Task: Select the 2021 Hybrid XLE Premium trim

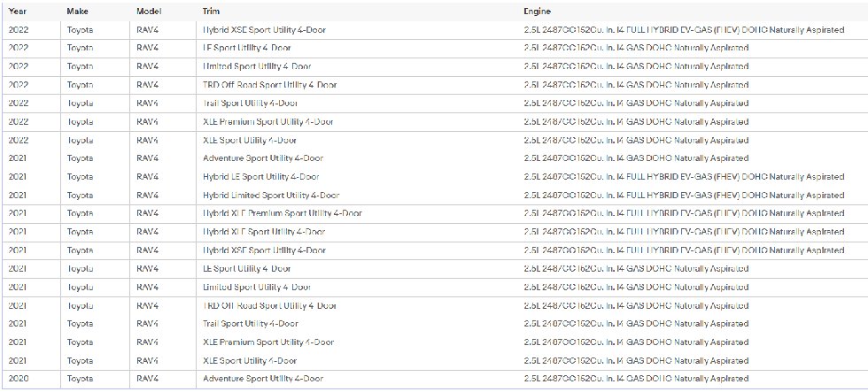Action: coord(282,213)
